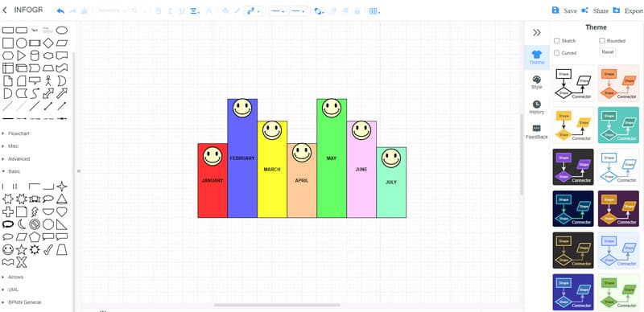Image resolution: width=644 pixels, height=312 pixels.
Task: Select the smiley face shape in palette
Action: click(8, 249)
